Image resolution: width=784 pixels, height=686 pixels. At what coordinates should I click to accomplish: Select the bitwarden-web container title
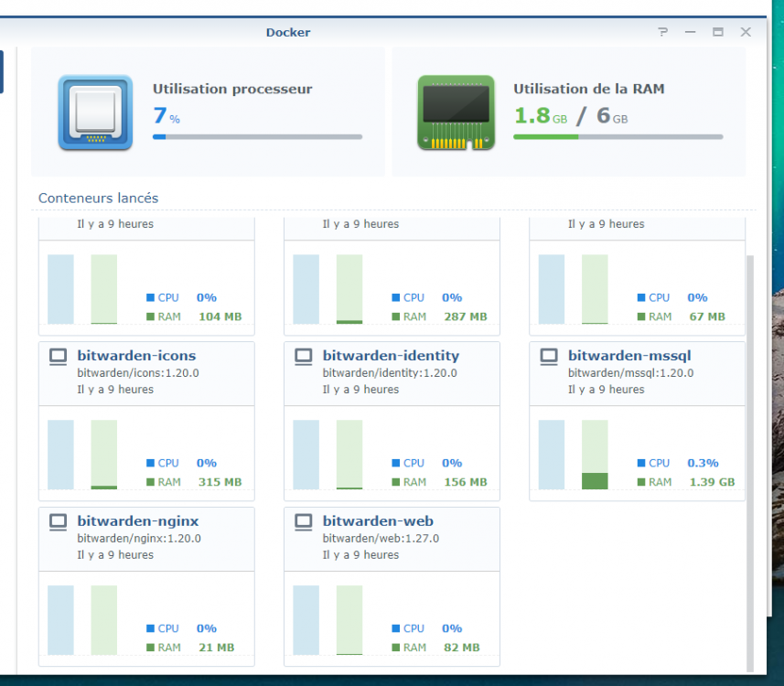378,521
